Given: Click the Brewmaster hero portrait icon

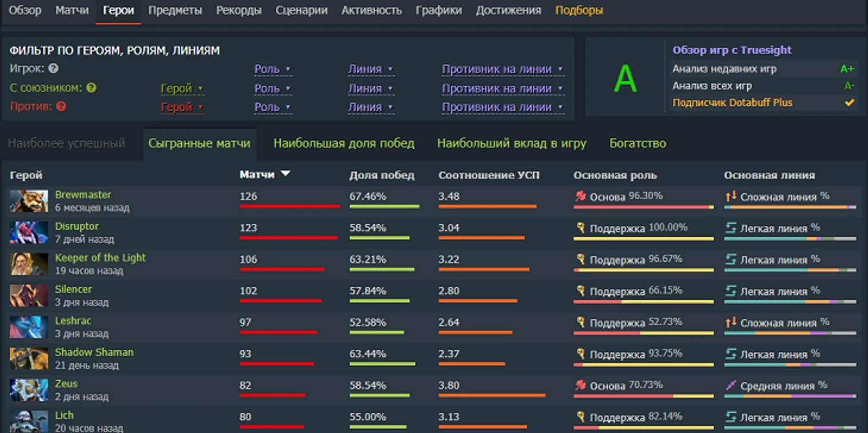Looking at the screenshot, I should click(x=29, y=201).
